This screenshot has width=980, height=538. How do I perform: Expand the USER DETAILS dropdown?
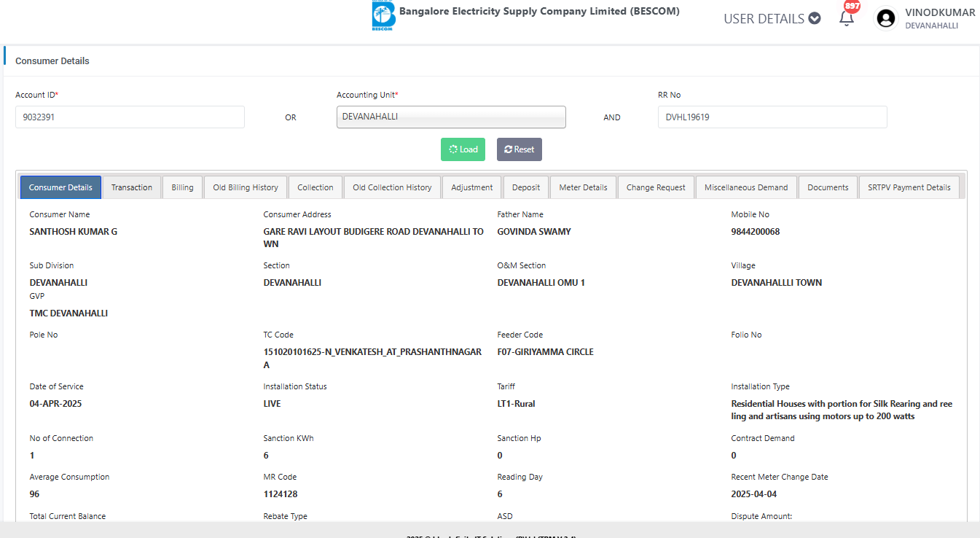tap(772, 19)
